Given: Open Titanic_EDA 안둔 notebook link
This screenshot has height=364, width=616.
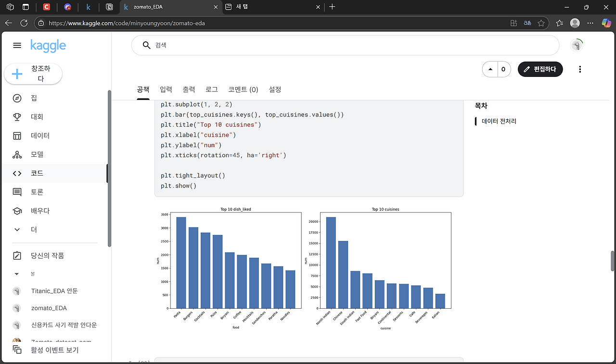Looking at the screenshot, I should pyautogui.click(x=54, y=291).
